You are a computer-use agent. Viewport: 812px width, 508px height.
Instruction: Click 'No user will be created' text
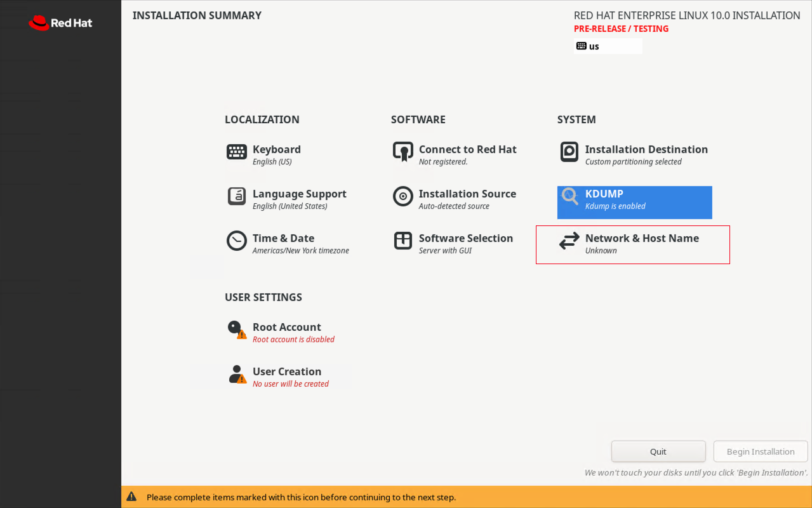[x=291, y=384]
